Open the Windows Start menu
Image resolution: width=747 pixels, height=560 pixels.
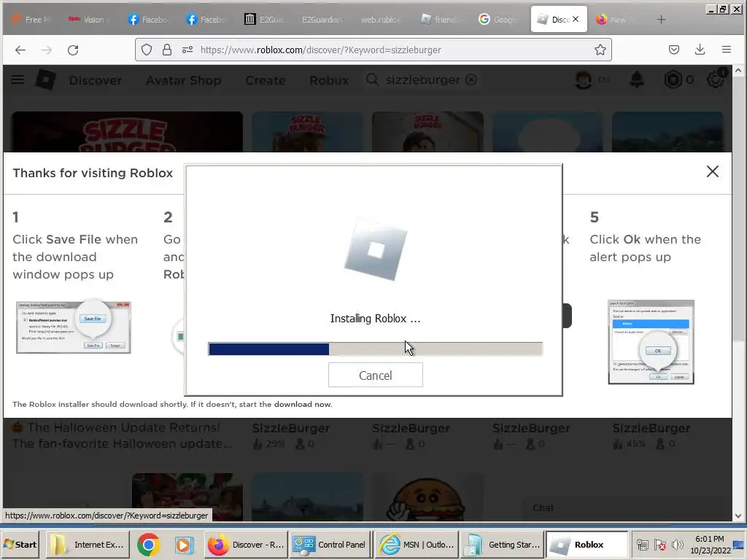click(x=20, y=545)
